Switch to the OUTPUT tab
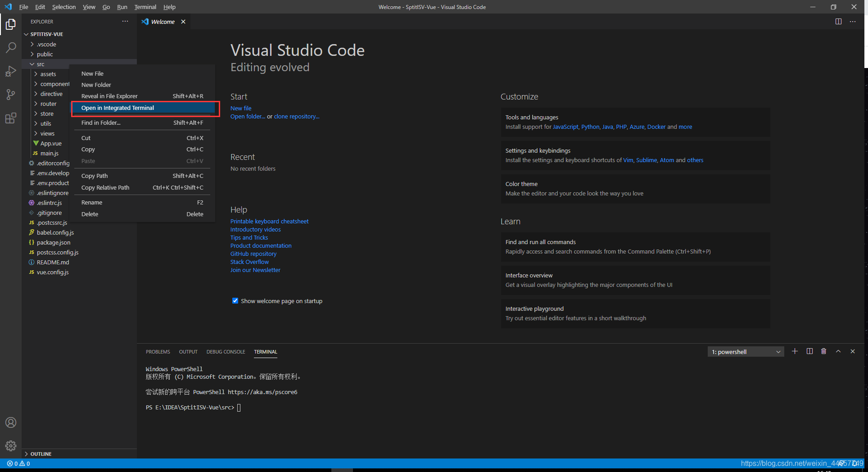Screen dimensions: 868x472 [x=188, y=352]
